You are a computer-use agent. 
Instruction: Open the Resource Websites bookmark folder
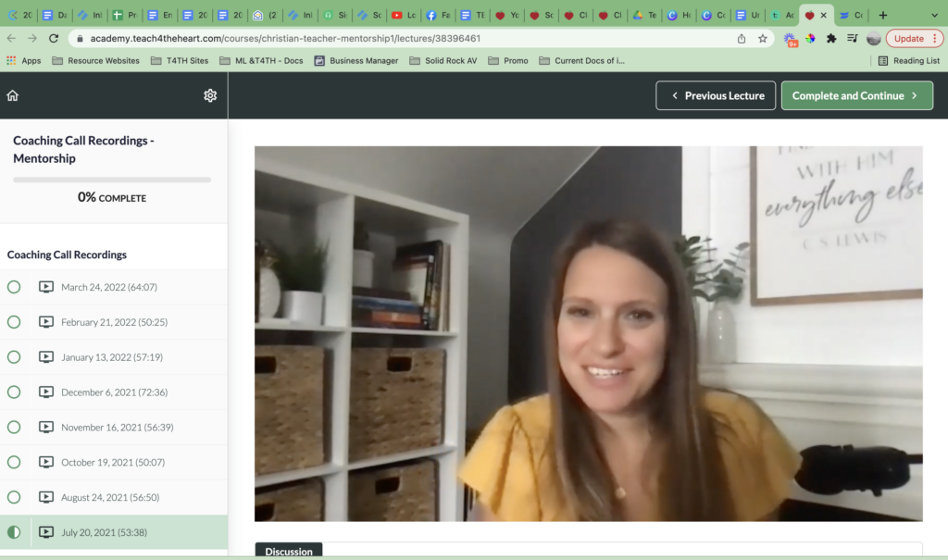click(96, 60)
